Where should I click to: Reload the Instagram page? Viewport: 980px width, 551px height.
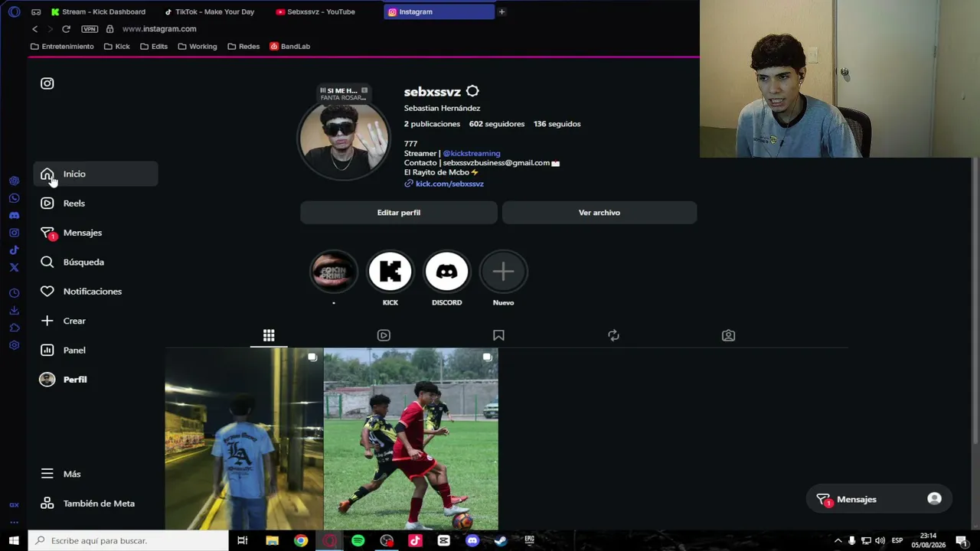66,29
